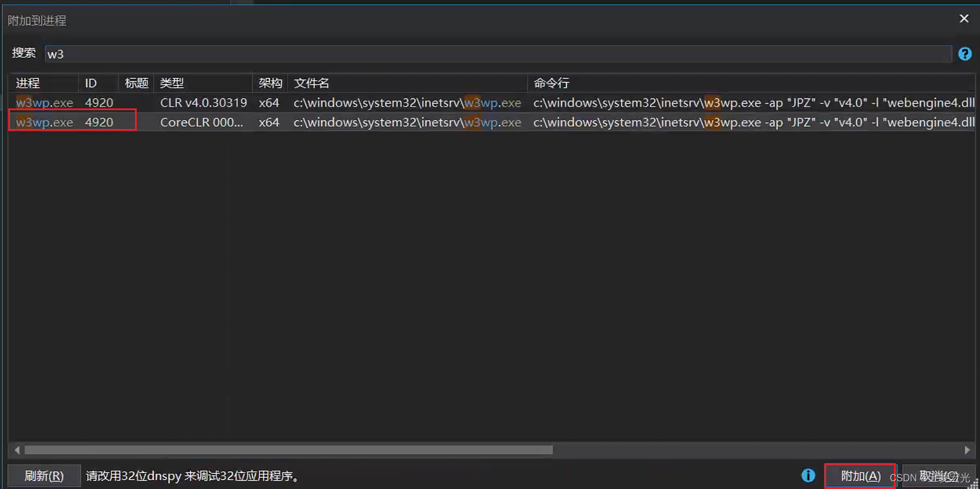This screenshot has height=489, width=980.
Task: Click the CoreCLR 000... type cell
Action: tap(202, 122)
